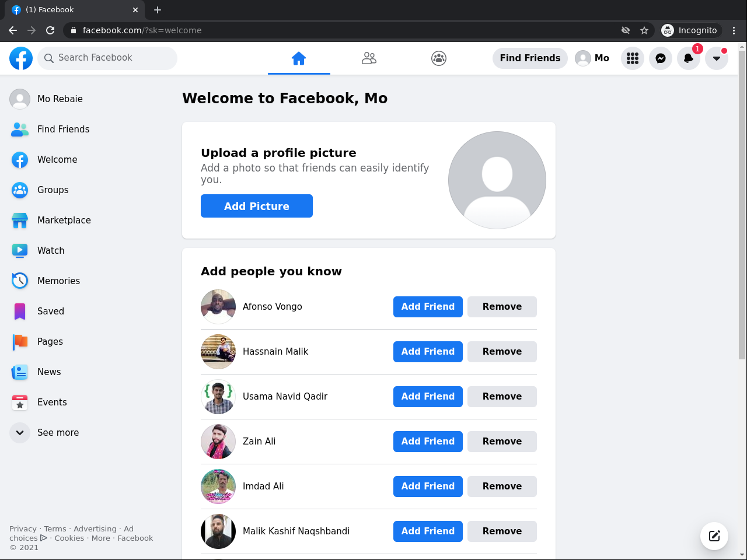Remove Zain Ali suggestion
747x560 pixels.
(502, 442)
